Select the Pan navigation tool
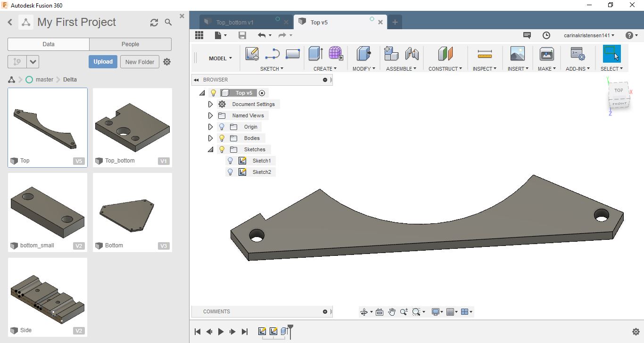Screen dimensions: 644x343 [x=391, y=312]
